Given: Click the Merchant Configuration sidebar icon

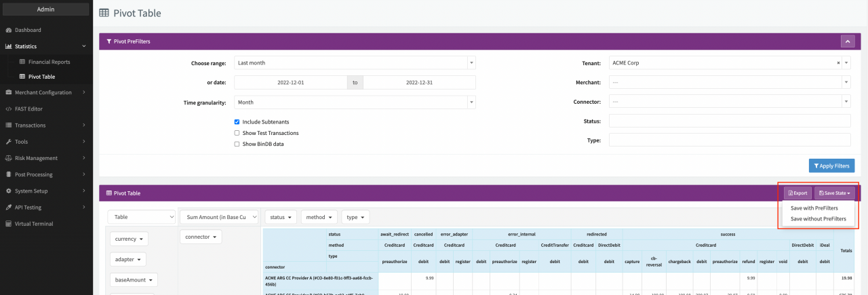Looking at the screenshot, I should (x=8, y=93).
